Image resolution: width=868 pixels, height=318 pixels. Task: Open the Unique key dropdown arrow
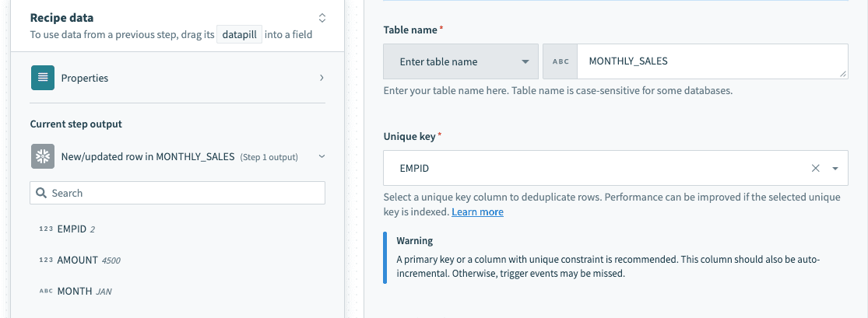click(835, 168)
